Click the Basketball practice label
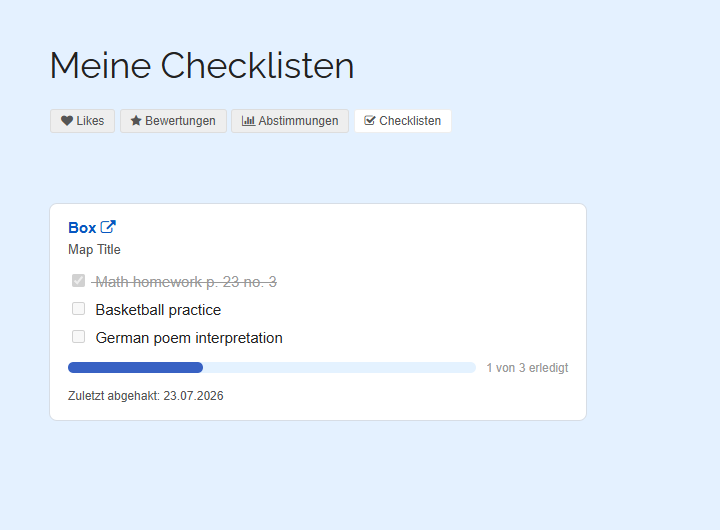Image resolution: width=720 pixels, height=530 pixels. [x=158, y=310]
